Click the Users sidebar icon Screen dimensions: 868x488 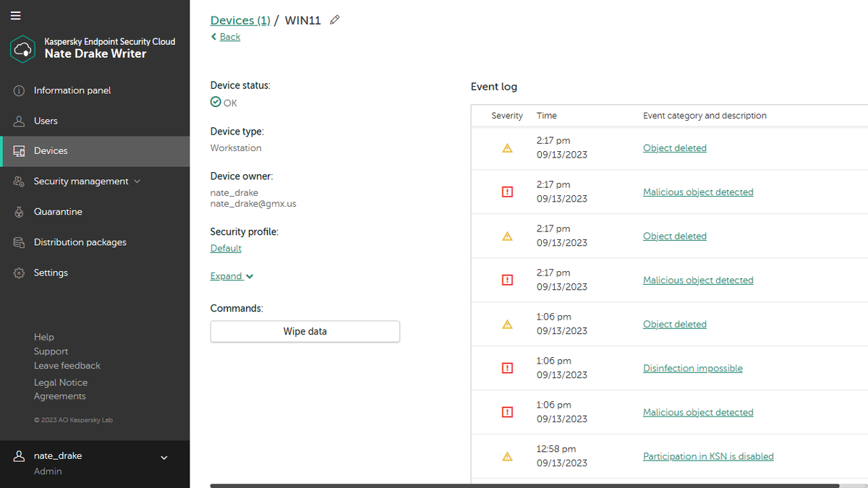click(x=17, y=120)
